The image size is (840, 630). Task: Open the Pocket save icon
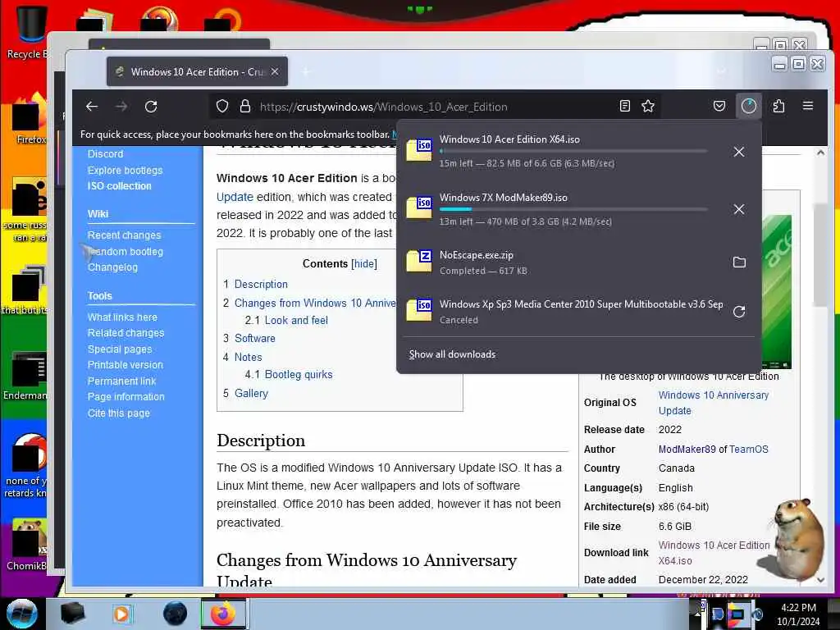click(x=719, y=106)
